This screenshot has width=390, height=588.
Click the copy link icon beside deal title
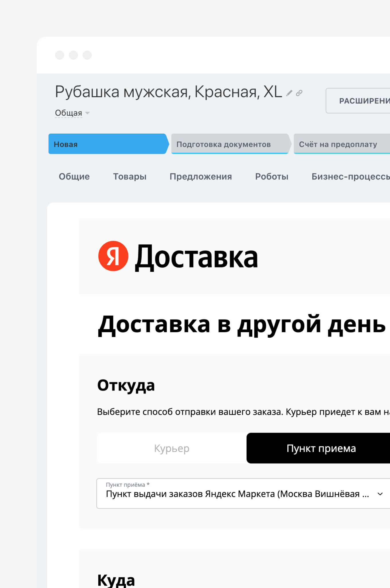click(299, 93)
